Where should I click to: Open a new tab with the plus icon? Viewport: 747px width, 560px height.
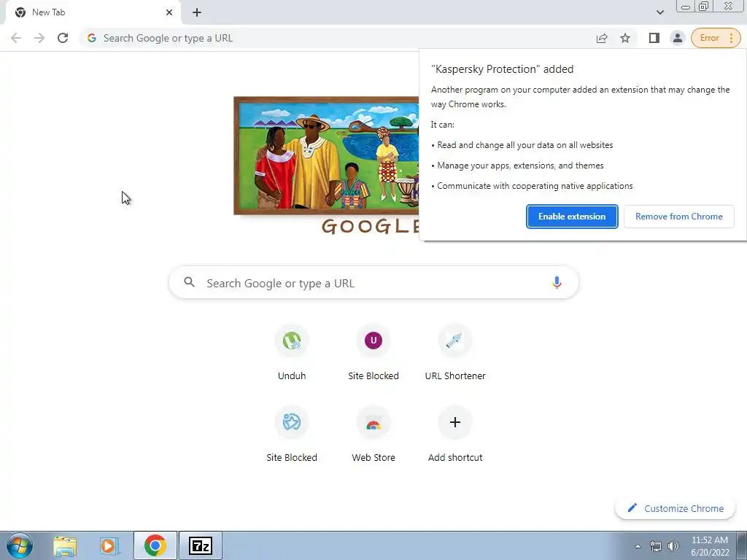tap(197, 12)
